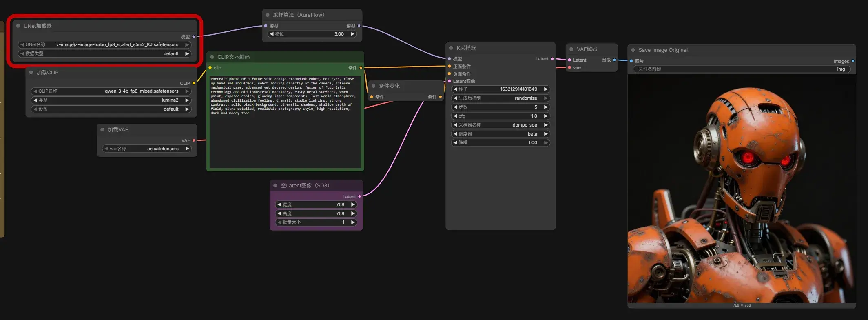
Task: Collapse the UNet加载器 node via its title dot
Action: (18, 26)
